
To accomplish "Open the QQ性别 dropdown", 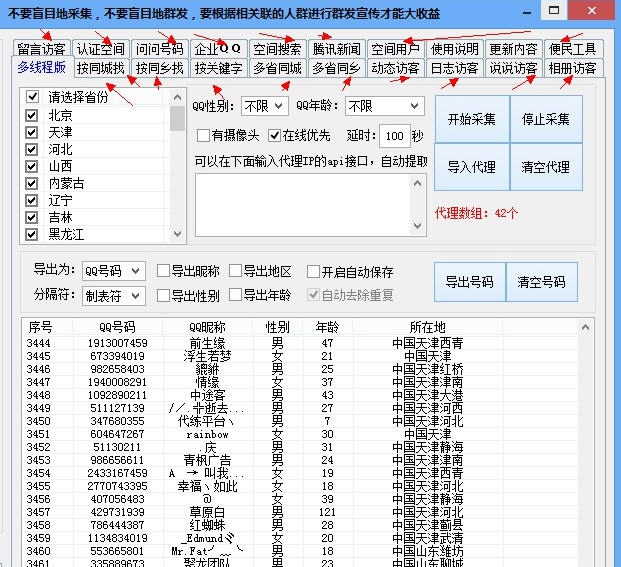I will click(x=265, y=106).
